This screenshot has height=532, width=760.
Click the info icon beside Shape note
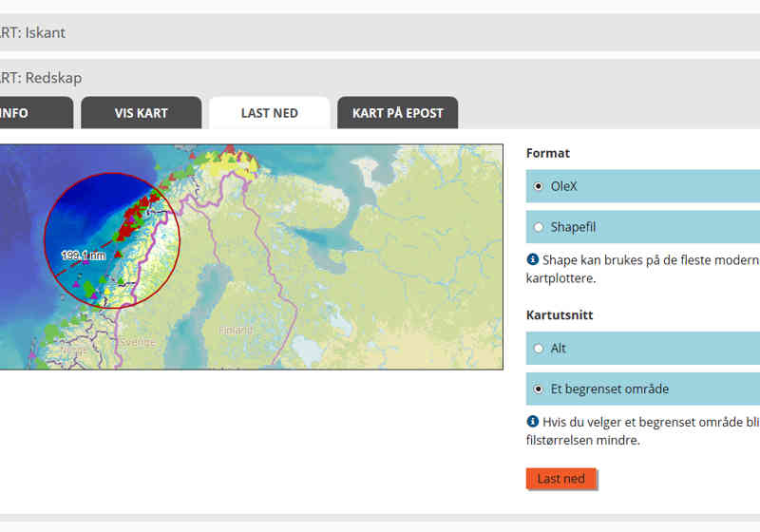(533, 258)
